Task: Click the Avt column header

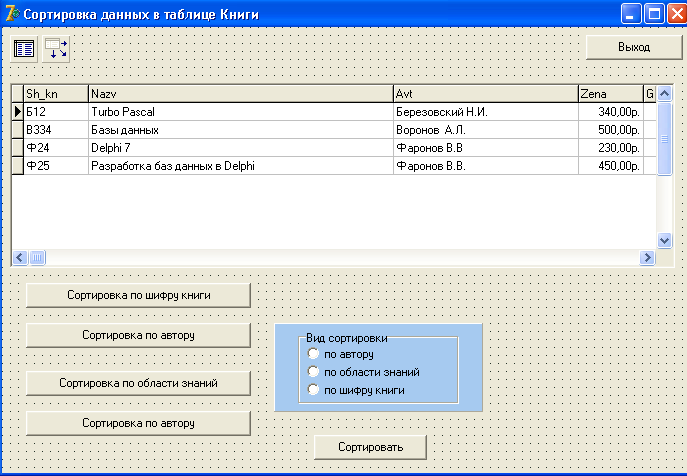Action: click(x=486, y=94)
